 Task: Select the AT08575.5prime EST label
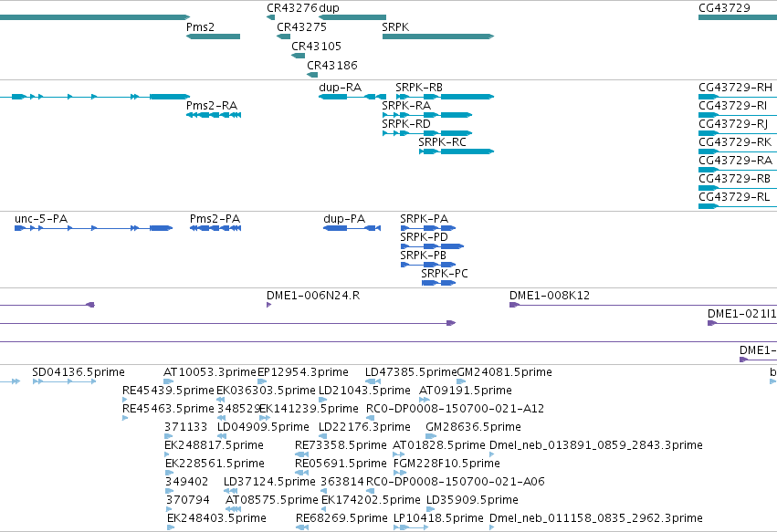point(271,500)
